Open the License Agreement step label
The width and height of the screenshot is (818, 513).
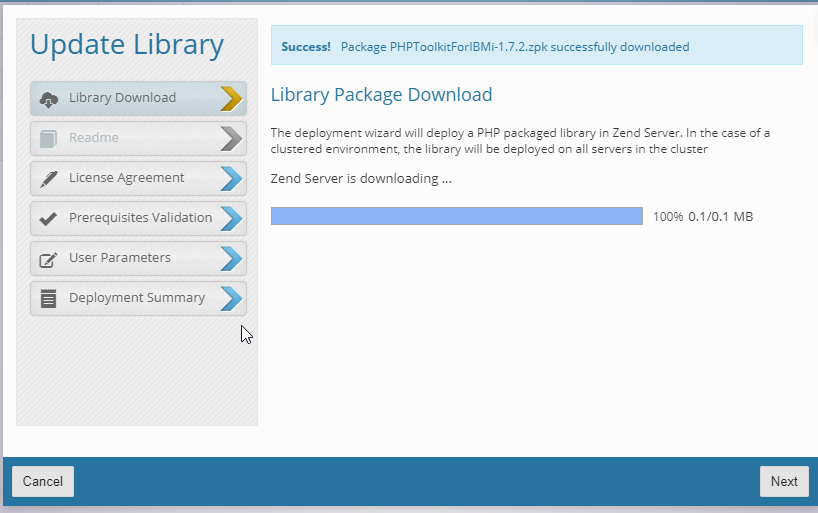click(126, 178)
